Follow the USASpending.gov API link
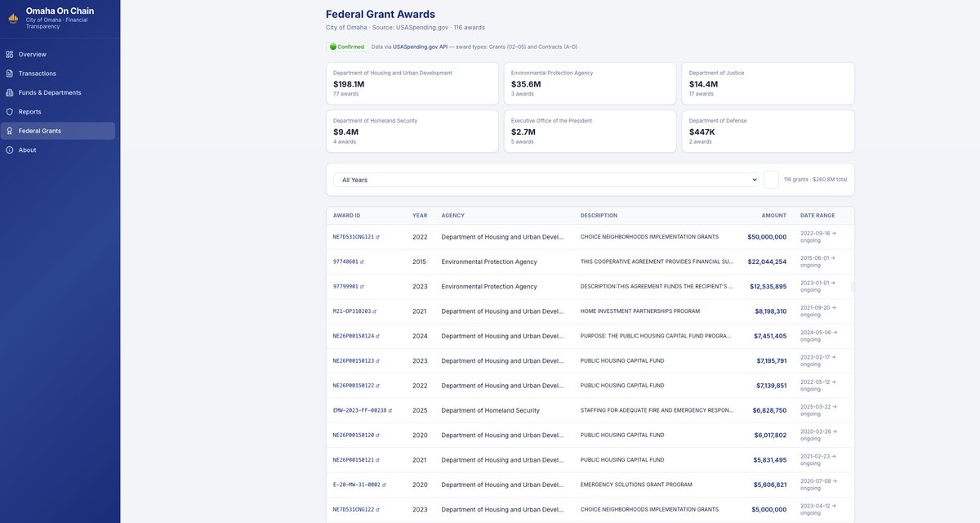The height and width of the screenshot is (523, 980). [420, 47]
